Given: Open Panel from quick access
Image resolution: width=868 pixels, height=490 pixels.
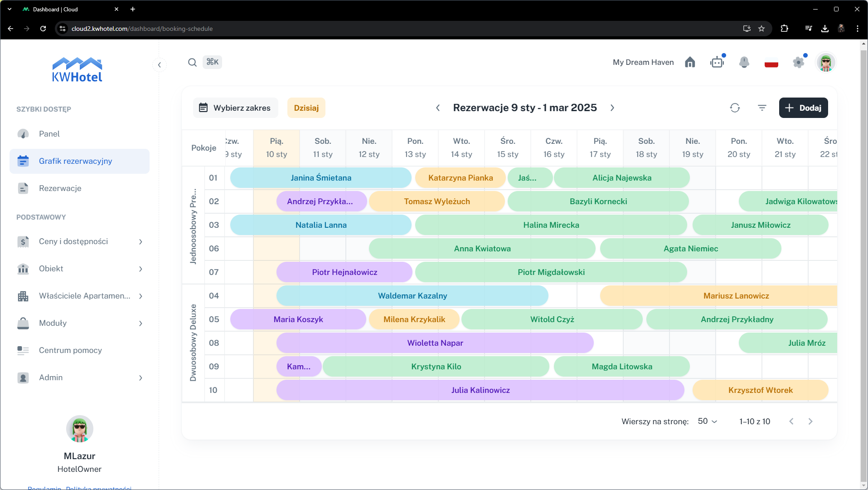Looking at the screenshot, I should point(49,134).
